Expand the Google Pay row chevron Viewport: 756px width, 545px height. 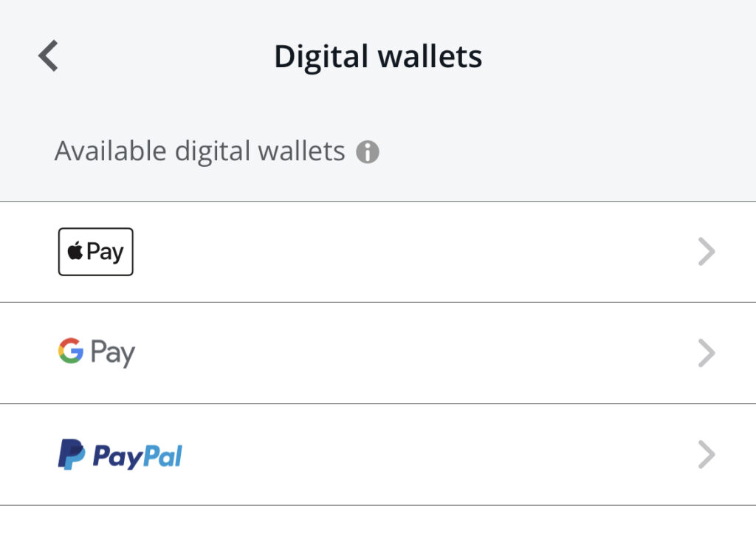(x=707, y=352)
